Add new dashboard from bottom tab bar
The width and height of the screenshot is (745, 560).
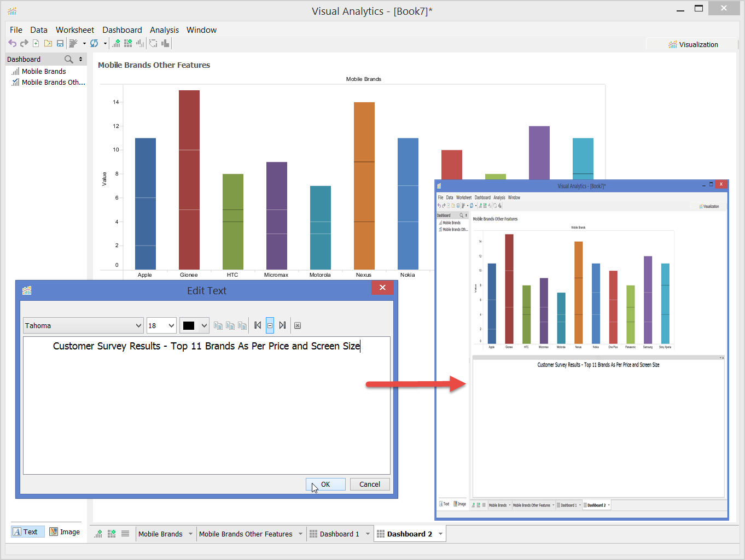pyautogui.click(x=112, y=534)
